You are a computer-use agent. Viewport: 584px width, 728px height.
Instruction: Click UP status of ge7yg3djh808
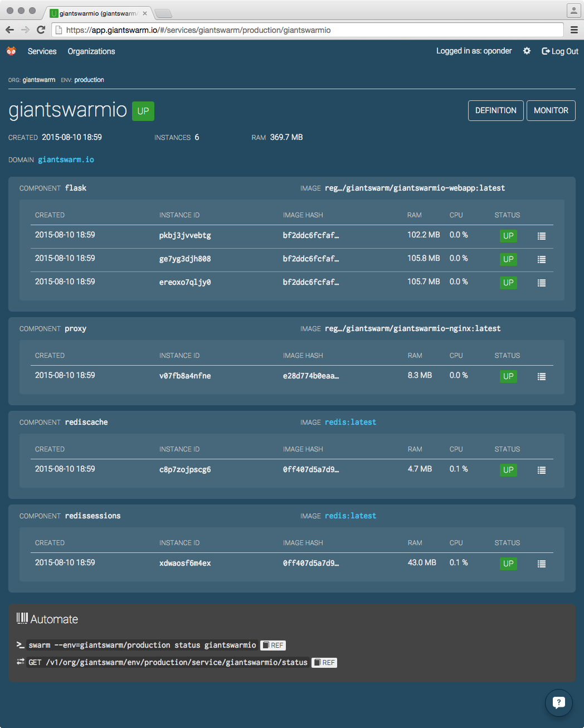tap(508, 259)
